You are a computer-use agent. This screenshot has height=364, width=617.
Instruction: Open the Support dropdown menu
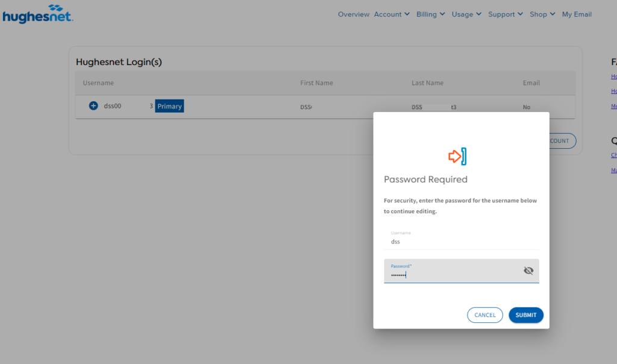click(505, 14)
